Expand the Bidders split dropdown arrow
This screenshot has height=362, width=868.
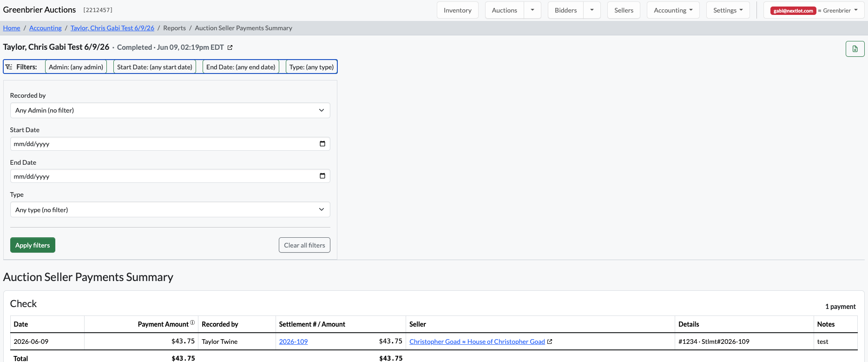(x=592, y=10)
